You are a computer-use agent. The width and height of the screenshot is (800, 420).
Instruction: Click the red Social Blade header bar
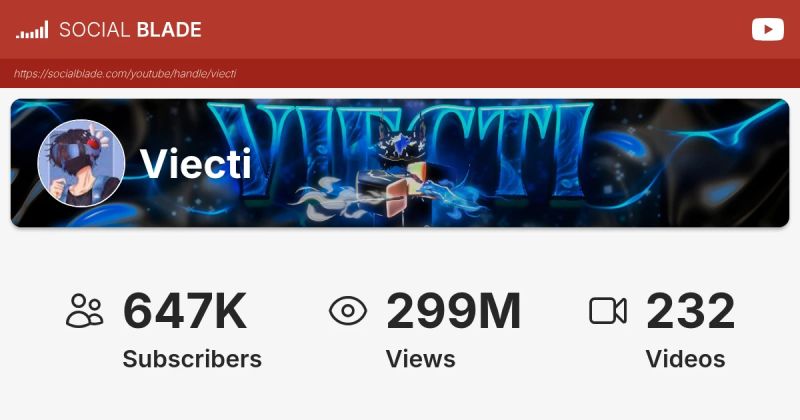click(x=400, y=29)
